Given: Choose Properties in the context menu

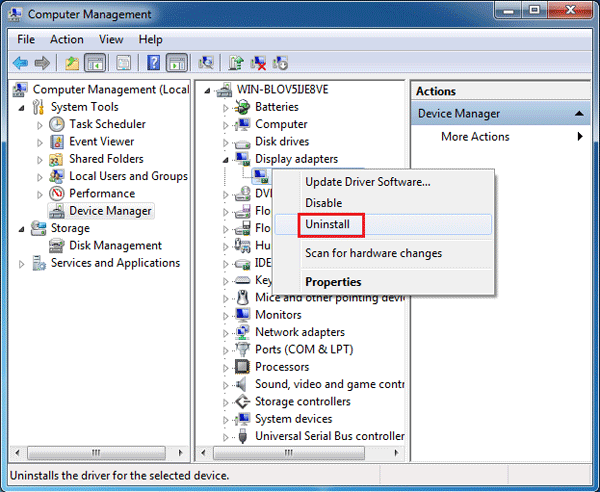Looking at the screenshot, I should [x=383, y=282].
